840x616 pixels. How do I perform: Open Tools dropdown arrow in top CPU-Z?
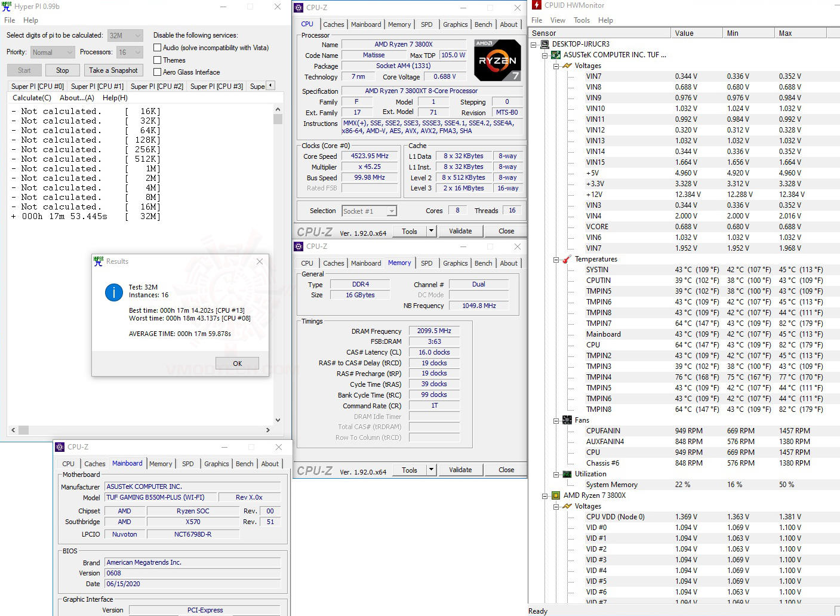point(431,231)
